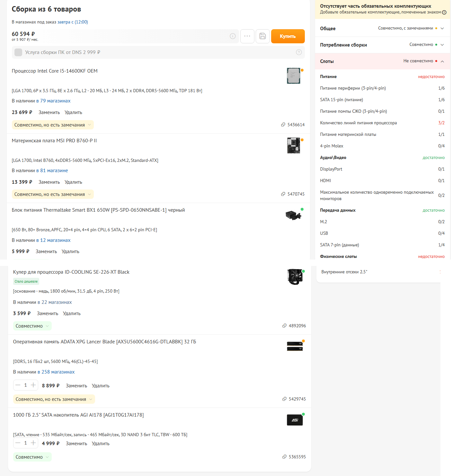Click the info icon next to the total price
The width and height of the screenshot is (451, 476).
pyautogui.click(x=233, y=36)
